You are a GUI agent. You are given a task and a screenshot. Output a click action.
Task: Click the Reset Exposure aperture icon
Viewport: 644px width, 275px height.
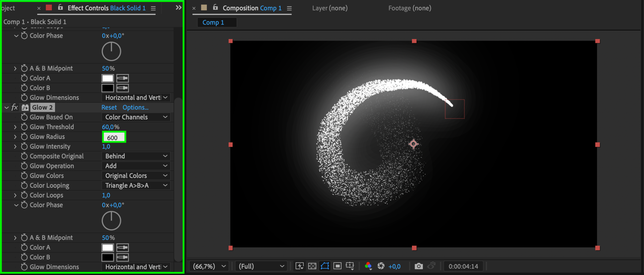[381, 266]
